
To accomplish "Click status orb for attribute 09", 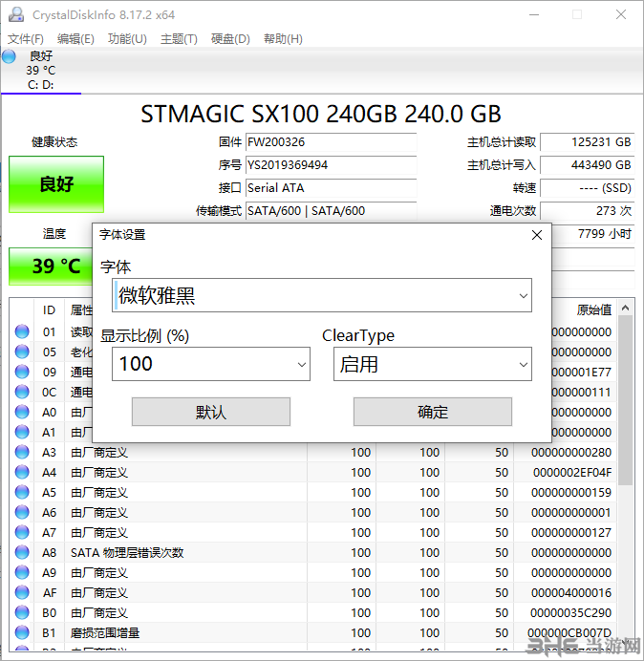I will (22, 372).
